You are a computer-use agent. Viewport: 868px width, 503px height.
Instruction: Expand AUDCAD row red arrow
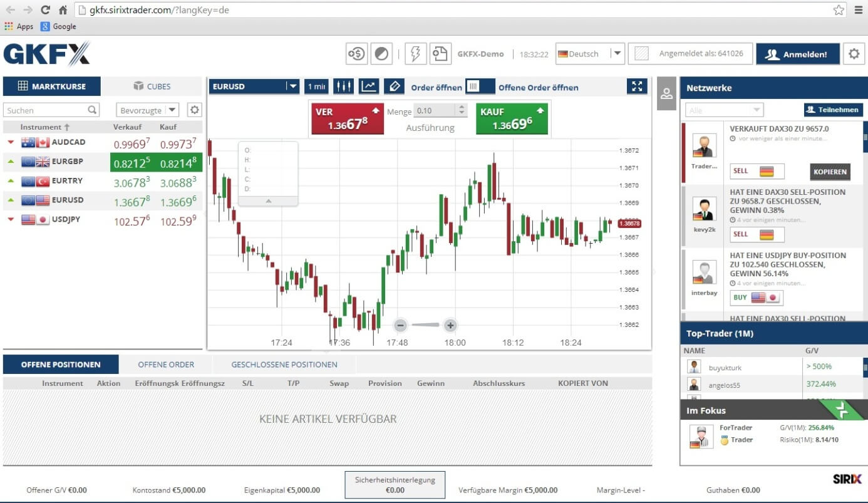[x=11, y=143]
